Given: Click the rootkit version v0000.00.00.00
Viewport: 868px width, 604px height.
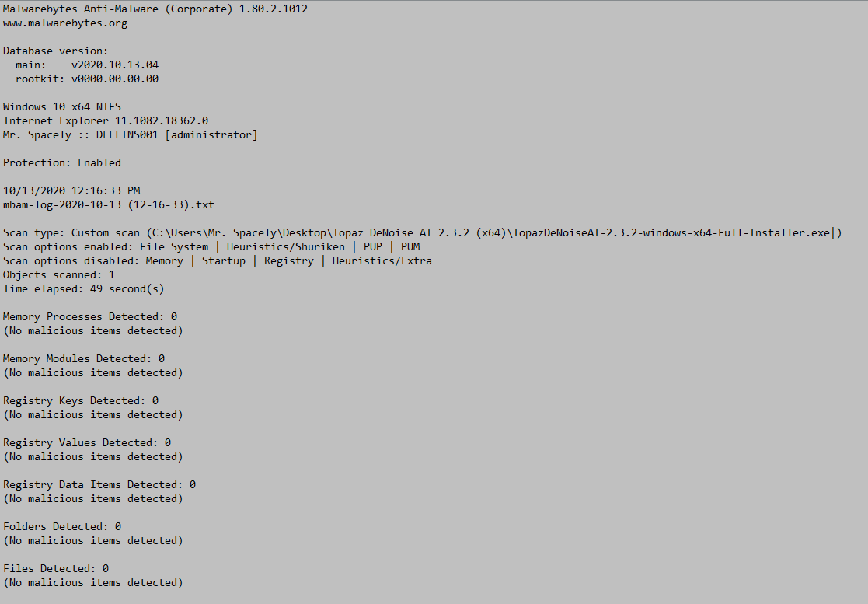Looking at the screenshot, I should (114, 79).
